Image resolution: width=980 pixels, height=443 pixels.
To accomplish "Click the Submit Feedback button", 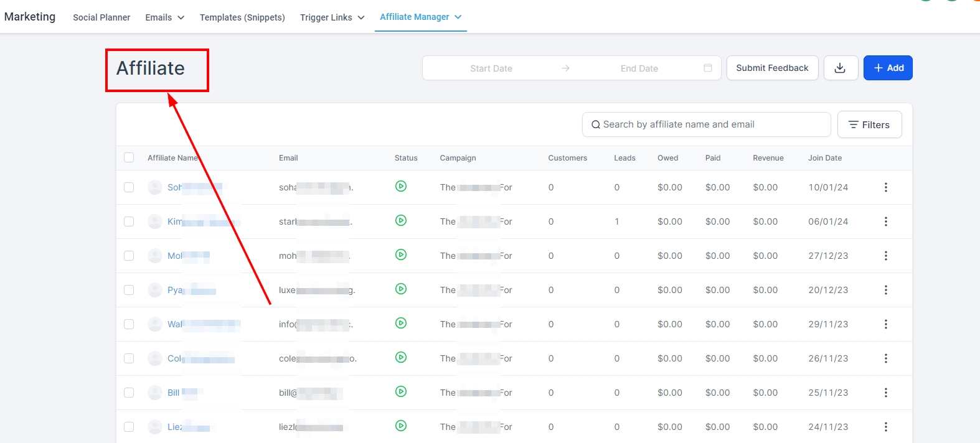I will point(772,68).
